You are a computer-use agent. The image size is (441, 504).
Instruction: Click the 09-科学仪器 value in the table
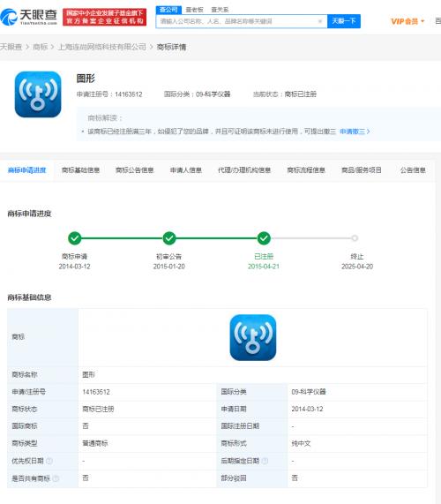[x=309, y=392]
